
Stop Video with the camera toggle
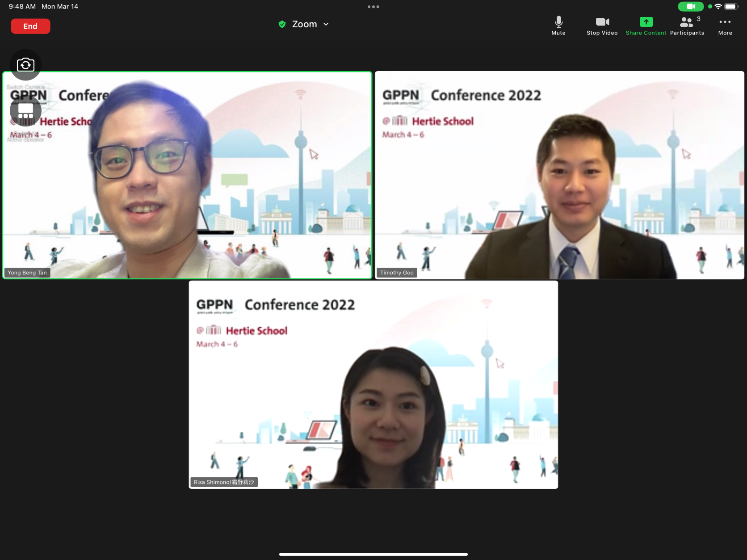(x=602, y=26)
